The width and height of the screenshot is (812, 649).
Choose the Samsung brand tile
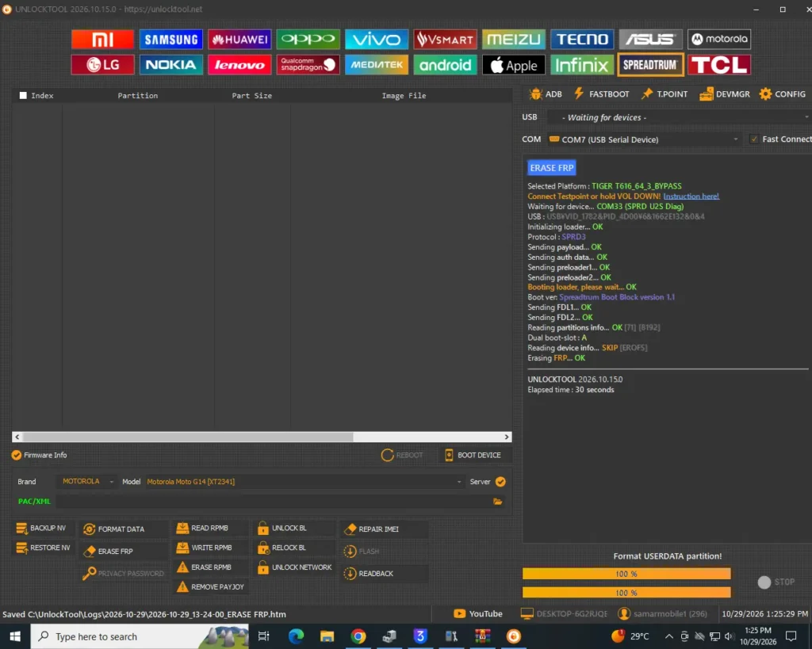tap(171, 40)
